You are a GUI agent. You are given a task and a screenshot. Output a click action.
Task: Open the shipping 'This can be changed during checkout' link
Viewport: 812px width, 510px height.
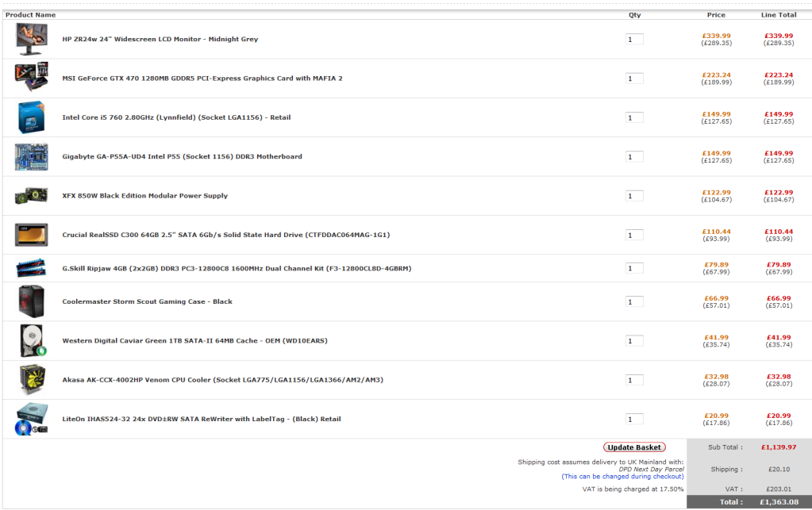(x=622, y=477)
